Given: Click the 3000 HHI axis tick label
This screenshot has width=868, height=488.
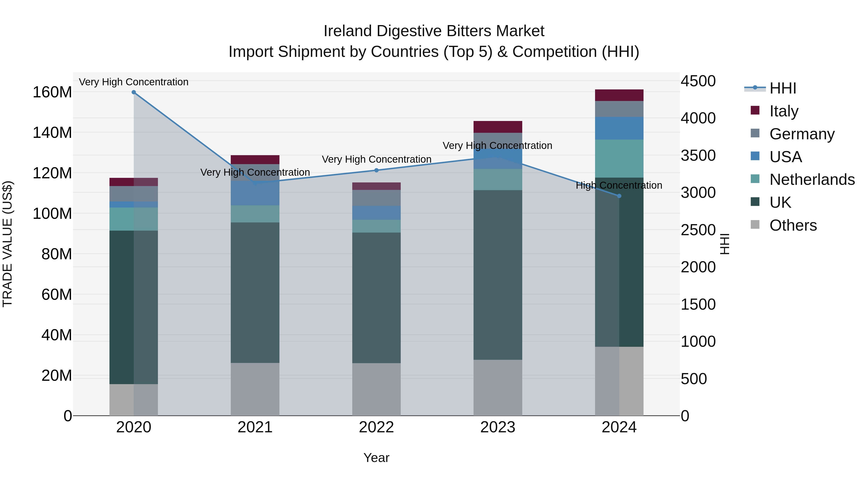Looking at the screenshot, I should tap(698, 193).
